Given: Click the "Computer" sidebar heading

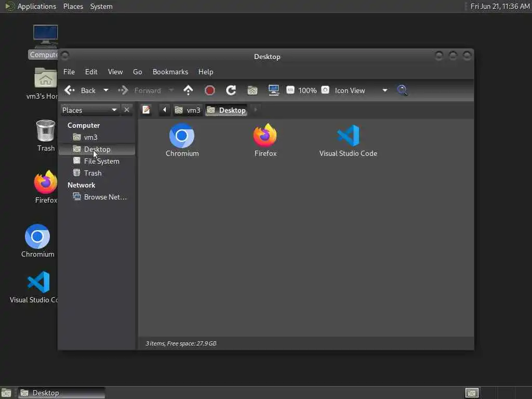Looking at the screenshot, I should 84,126.
